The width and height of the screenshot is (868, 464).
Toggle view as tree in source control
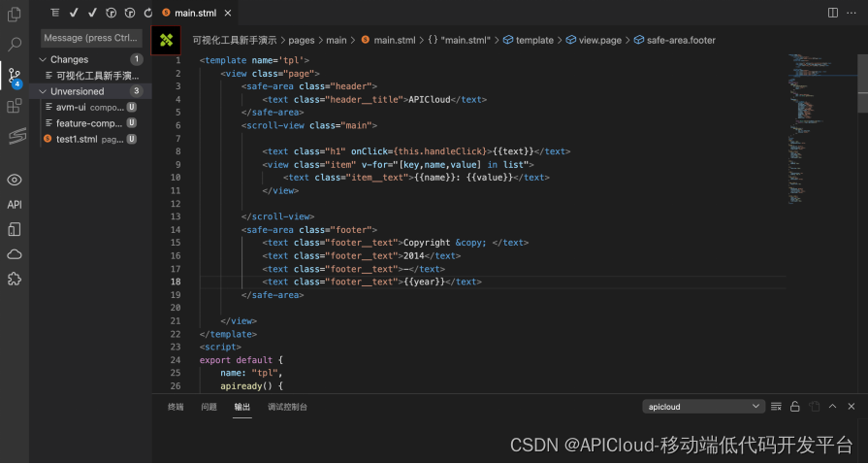point(54,13)
